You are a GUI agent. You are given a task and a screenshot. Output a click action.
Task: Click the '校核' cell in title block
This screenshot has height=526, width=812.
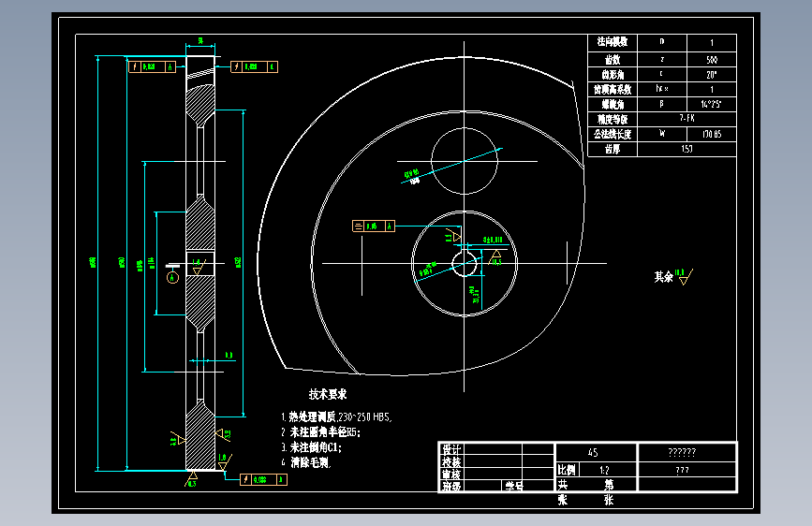click(x=451, y=461)
